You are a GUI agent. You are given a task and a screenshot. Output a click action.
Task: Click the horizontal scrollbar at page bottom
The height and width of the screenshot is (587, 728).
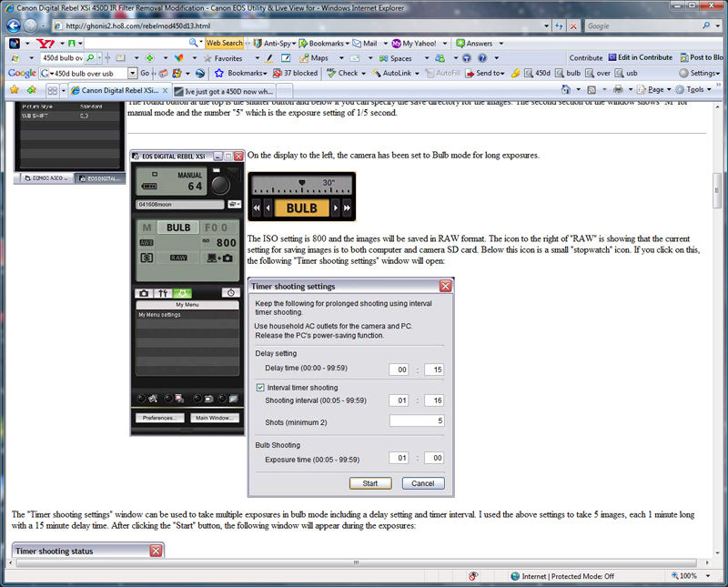coord(357,562)
